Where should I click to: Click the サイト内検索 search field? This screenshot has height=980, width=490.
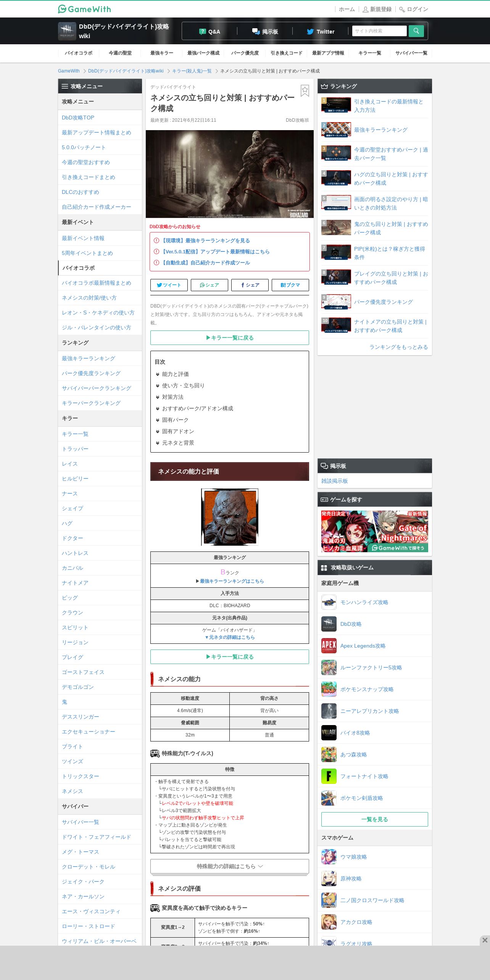coord(379,31)
